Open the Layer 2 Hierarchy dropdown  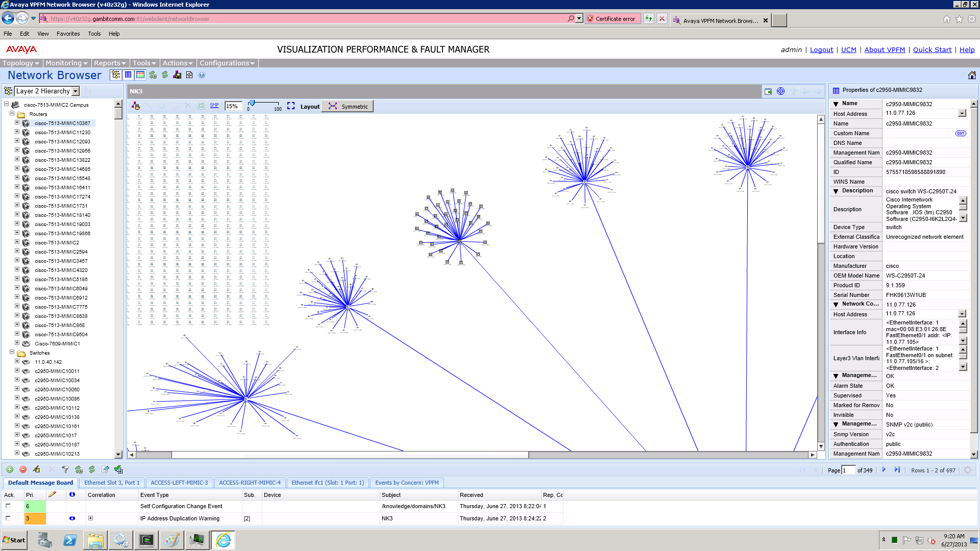(76, 91)
